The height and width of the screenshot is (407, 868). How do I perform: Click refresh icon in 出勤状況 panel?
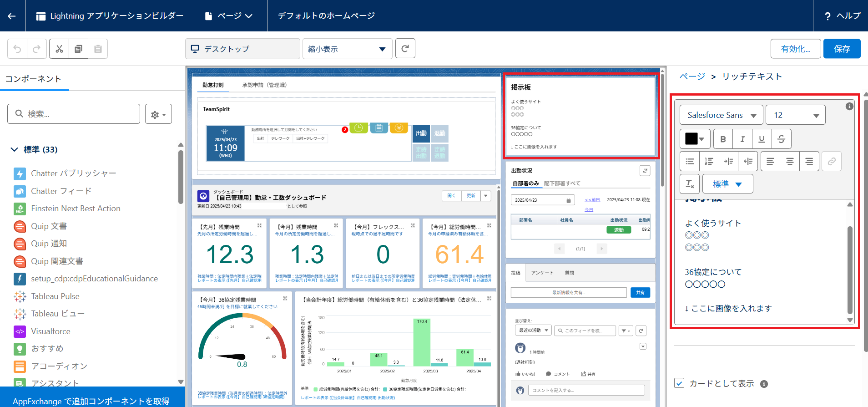pyautogui.click(x=645, y=171)
